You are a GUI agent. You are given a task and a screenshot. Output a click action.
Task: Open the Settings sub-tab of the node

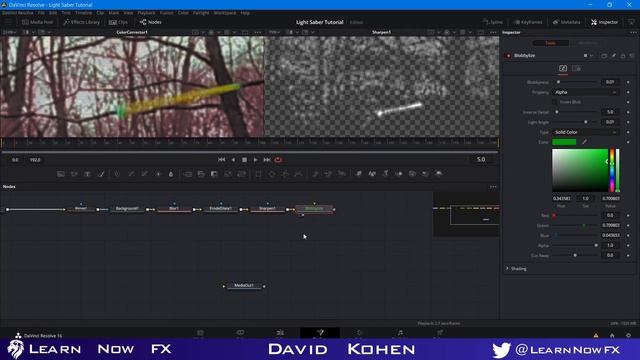pos(576,69)
